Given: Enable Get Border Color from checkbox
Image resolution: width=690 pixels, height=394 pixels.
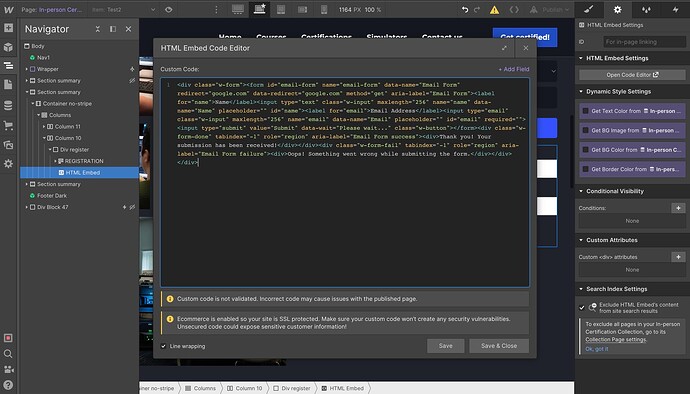Looking at the screenshot, I should [585, 169].
